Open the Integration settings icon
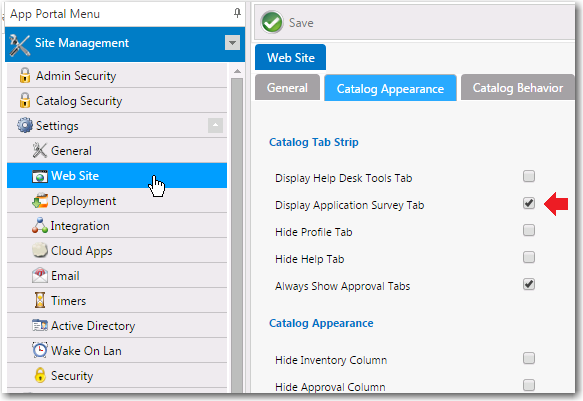The image size is (583, 401). [x=40, y=226]
